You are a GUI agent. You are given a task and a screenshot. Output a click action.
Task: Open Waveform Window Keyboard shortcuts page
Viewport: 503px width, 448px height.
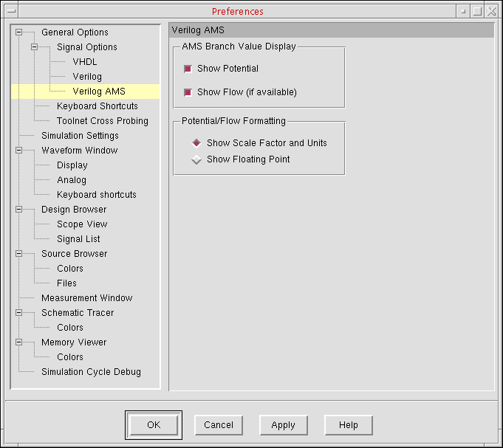[97, 195]
